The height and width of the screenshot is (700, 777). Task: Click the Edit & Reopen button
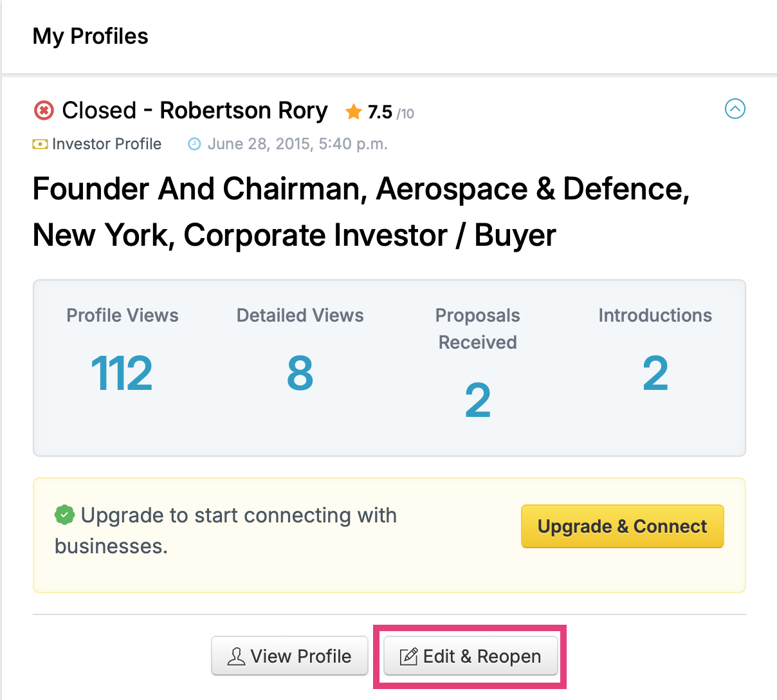pyautogui.click(x=471, y=656)
